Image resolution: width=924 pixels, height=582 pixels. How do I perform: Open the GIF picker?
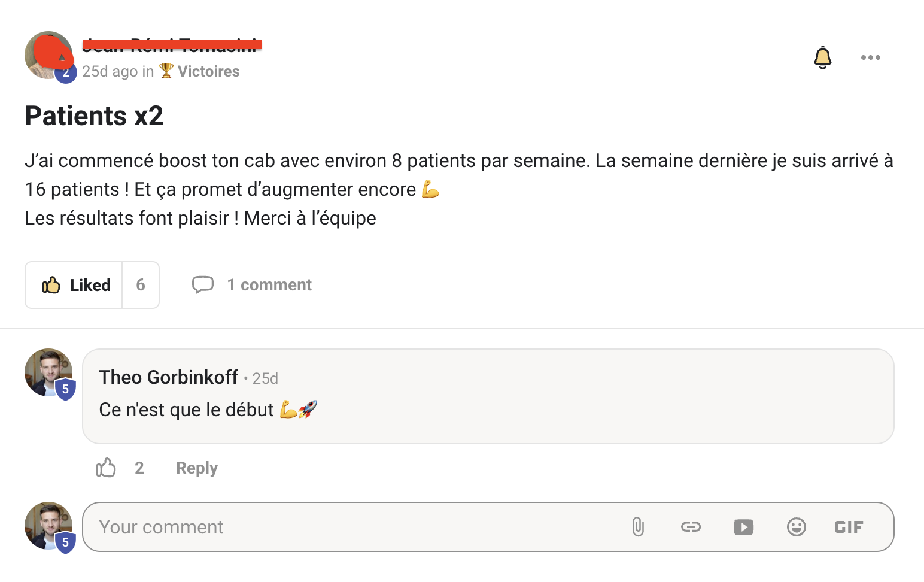tap(849, 527)
